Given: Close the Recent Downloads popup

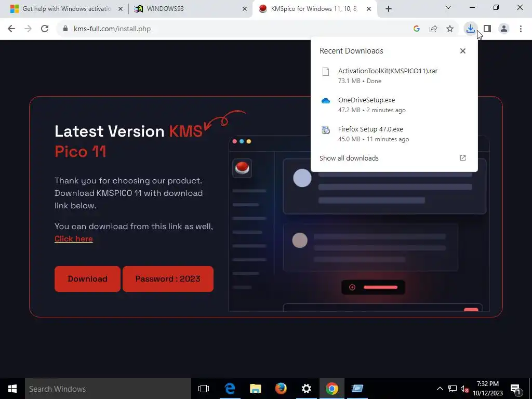Looking at the screenshot, I should 463,51.
